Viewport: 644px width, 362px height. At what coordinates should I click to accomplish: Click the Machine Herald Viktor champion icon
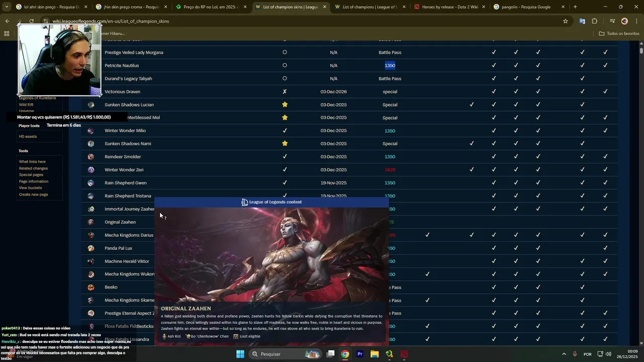point(91,261)
